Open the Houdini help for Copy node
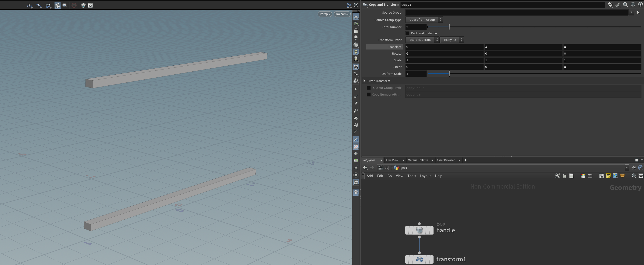The width and height of the screenshot is (644, 265). point(640,5)
